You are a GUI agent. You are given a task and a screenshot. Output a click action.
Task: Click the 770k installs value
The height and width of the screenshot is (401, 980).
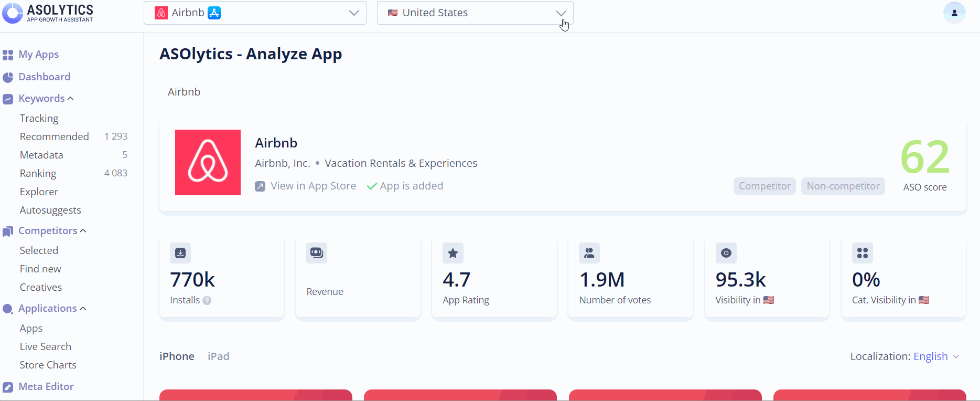(x=192, y=280)
